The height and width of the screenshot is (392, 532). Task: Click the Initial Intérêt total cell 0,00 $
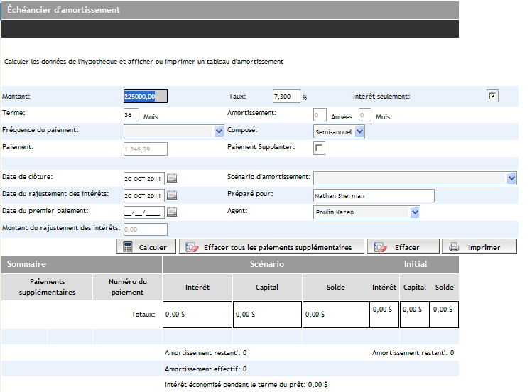tap(384, 315)
